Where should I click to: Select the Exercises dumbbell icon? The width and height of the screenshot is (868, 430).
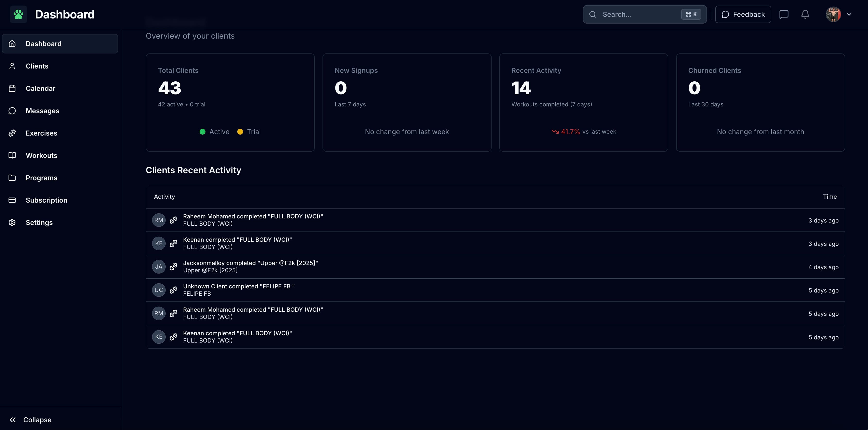click(x=12, y=133)
